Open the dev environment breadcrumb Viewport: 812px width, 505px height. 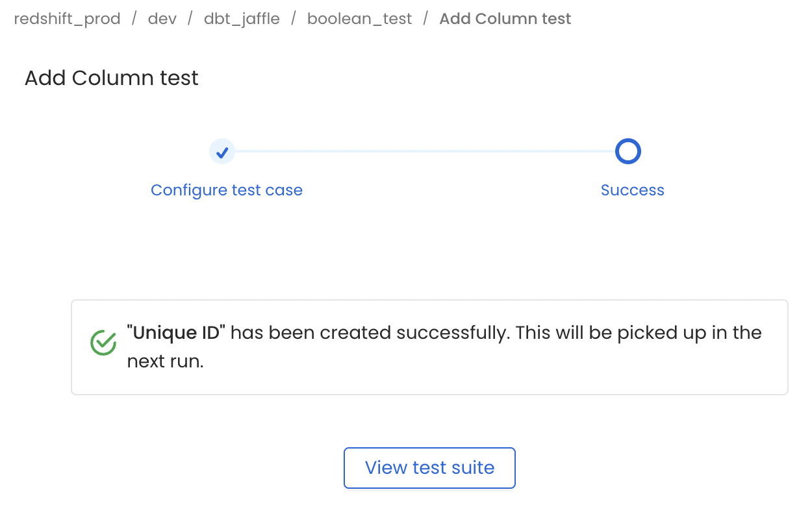point(162,18)
